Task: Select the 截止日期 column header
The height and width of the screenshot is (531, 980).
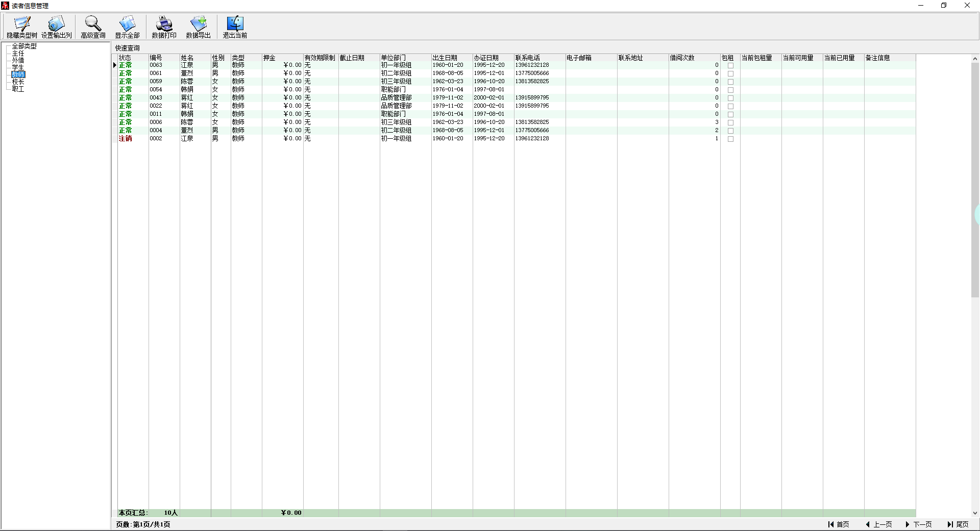Action: (359, 58)
